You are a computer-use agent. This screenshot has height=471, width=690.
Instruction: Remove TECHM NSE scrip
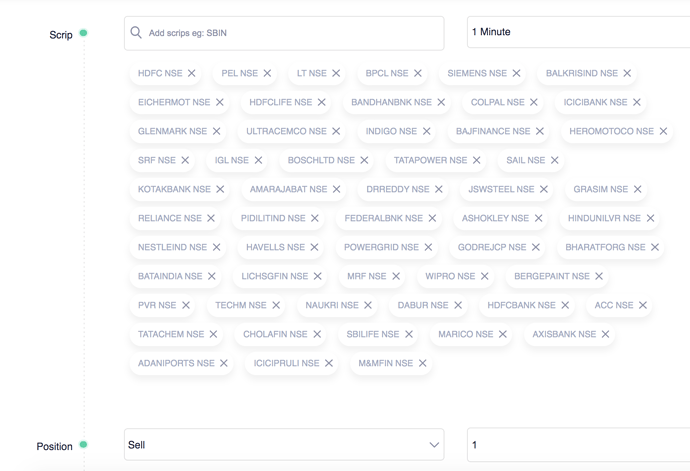coord(276,305)
